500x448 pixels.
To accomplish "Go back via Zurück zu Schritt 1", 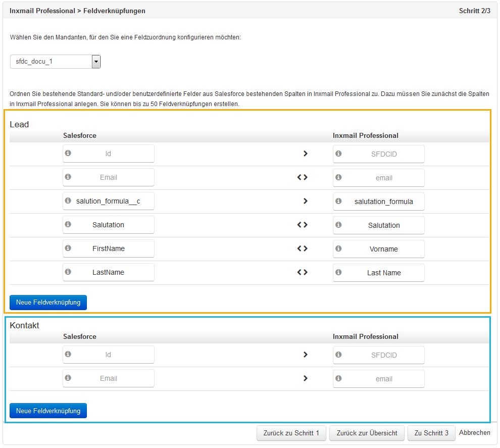I will (291, 433).
